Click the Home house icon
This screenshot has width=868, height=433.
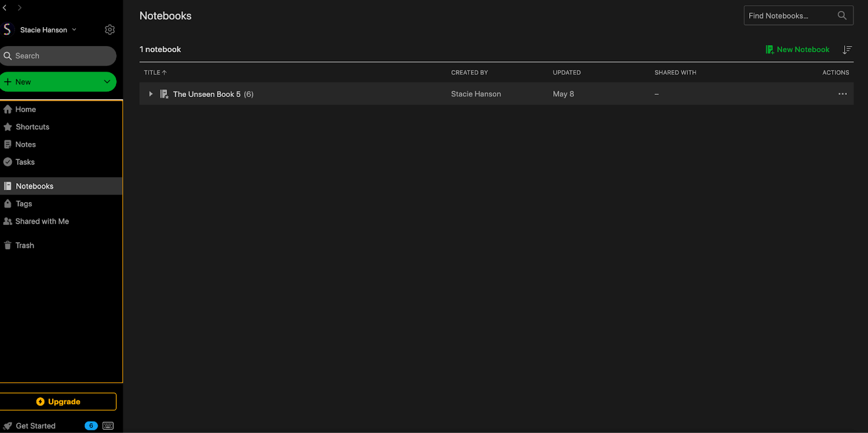pos(8,109)
